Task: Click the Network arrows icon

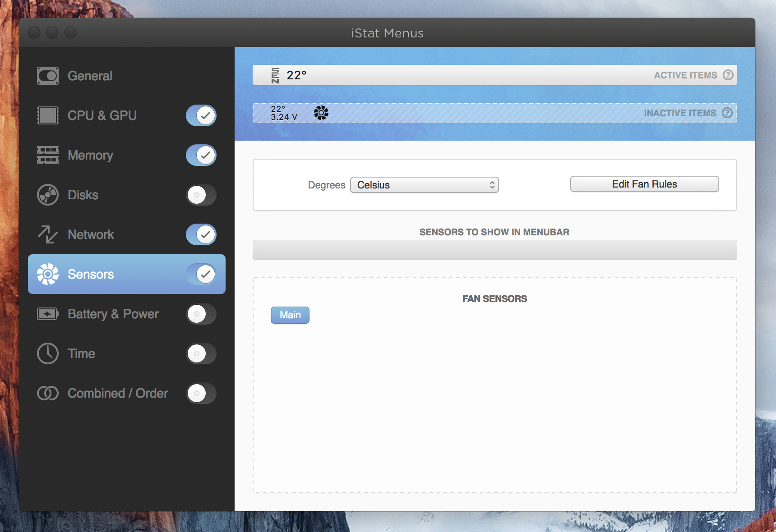Action: 48,234
